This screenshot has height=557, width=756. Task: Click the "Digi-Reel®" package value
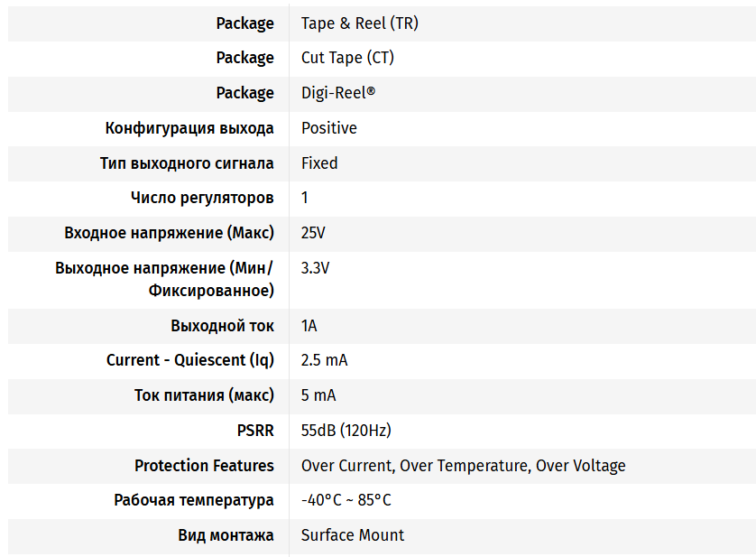coord(338,93)
